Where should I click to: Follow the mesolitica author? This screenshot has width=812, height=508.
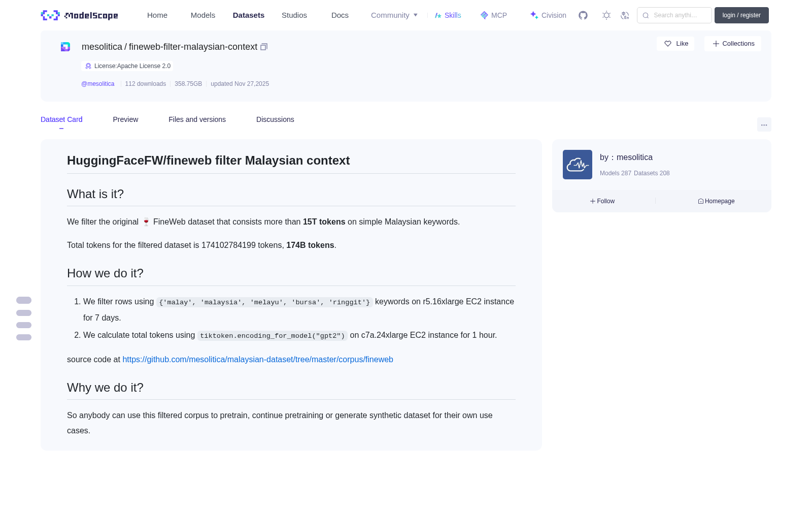[602, 201]
